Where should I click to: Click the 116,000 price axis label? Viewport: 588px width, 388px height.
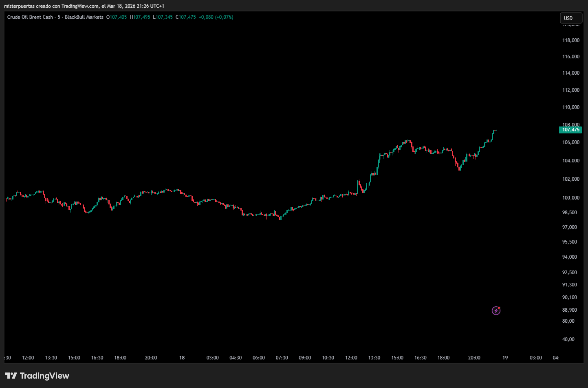[571, 57]
